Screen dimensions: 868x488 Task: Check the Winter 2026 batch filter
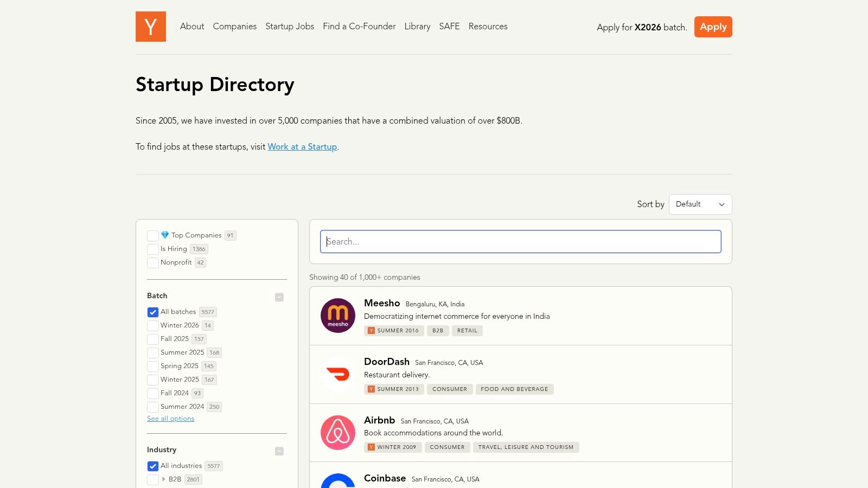click(152, 325)
